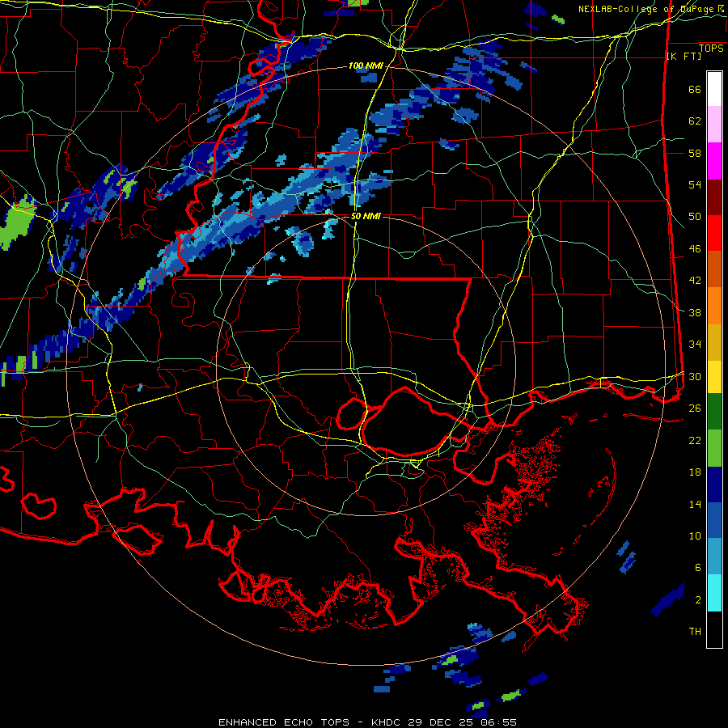
Task: Click the legend value 22
Action: pyautogui.click(x=695, y=441)
